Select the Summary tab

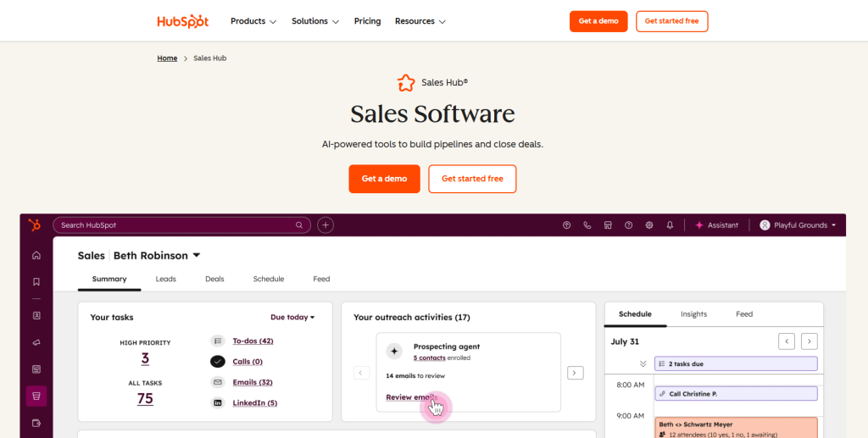coord(109,280)
